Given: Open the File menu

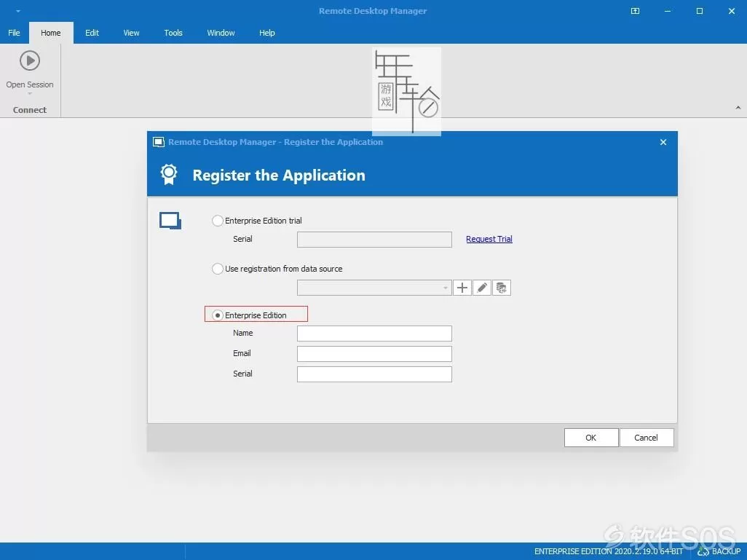Looking at the screenshot, I should click(x=14, y=33).
